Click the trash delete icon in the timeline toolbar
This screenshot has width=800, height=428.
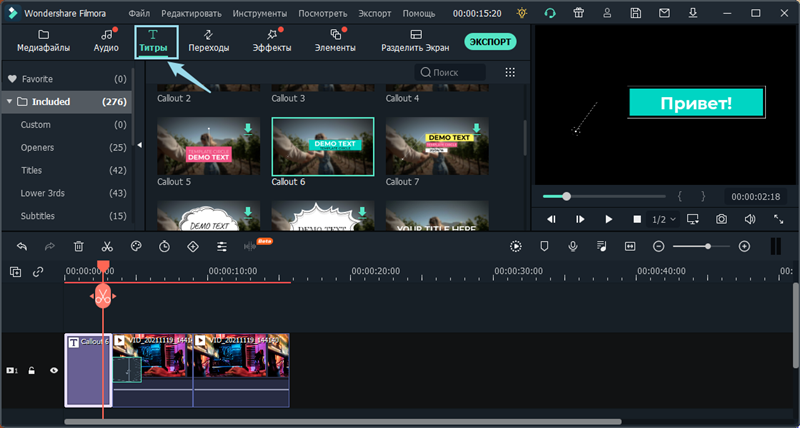[78, 246]
